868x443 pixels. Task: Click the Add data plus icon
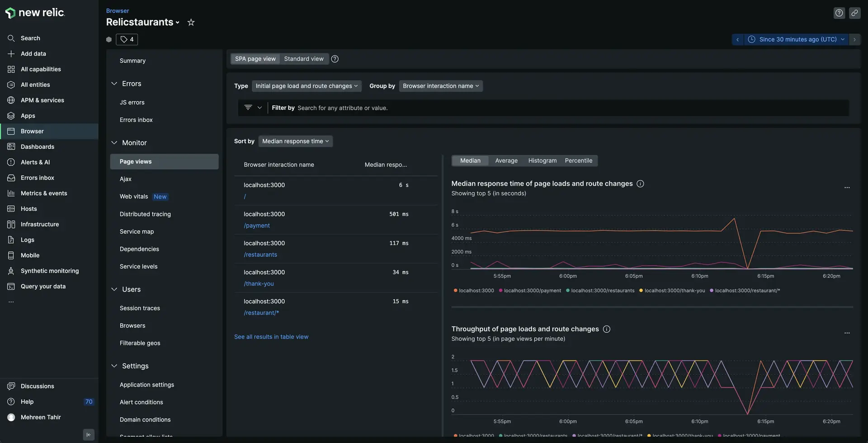pyautogui.click(x=11, y=54)
